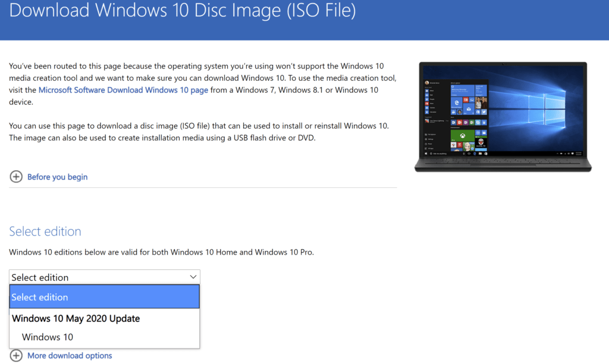Click the chevron arrow of the edition dropdown
609x364 pixels.
pos(193,277)
